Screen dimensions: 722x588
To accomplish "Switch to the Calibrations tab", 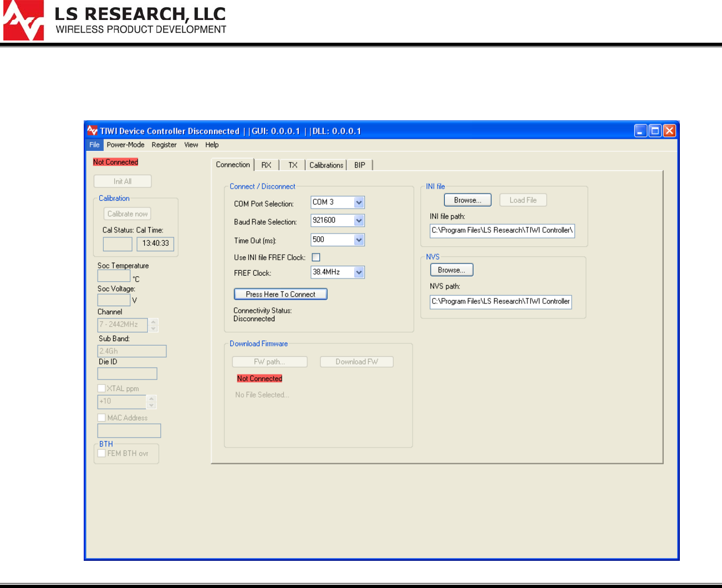I will click(326, 165).
